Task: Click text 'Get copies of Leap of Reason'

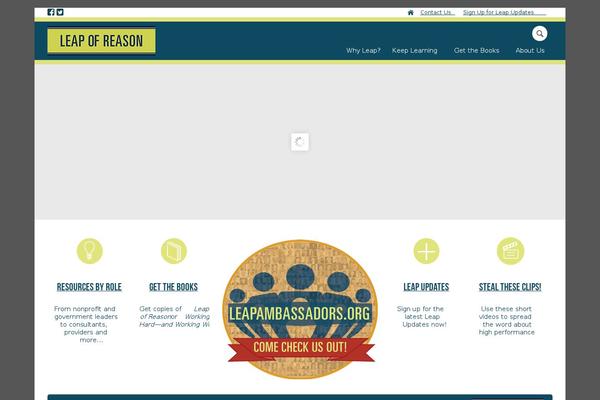Action: click(174, 313)
